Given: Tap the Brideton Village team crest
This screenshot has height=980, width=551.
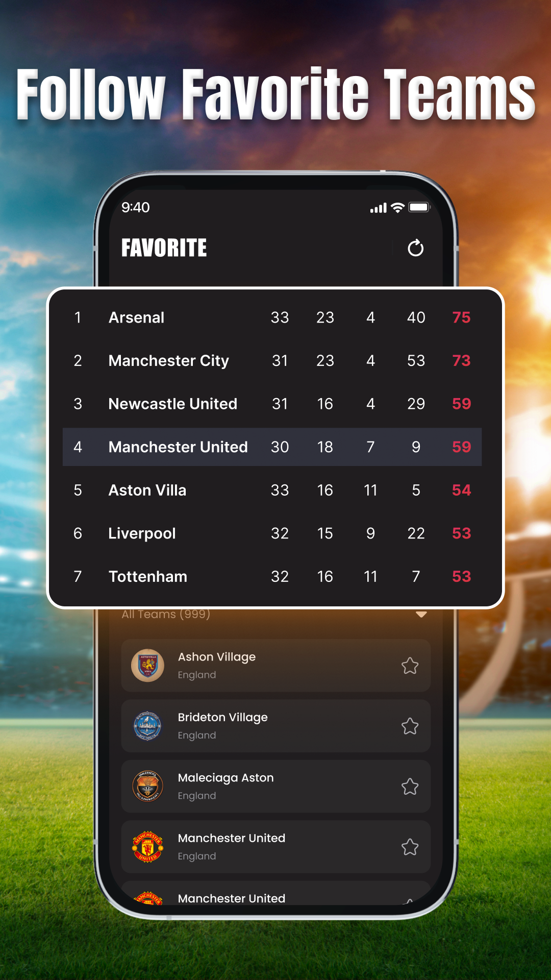Looking at the screenshot, I should pos(147,726).
